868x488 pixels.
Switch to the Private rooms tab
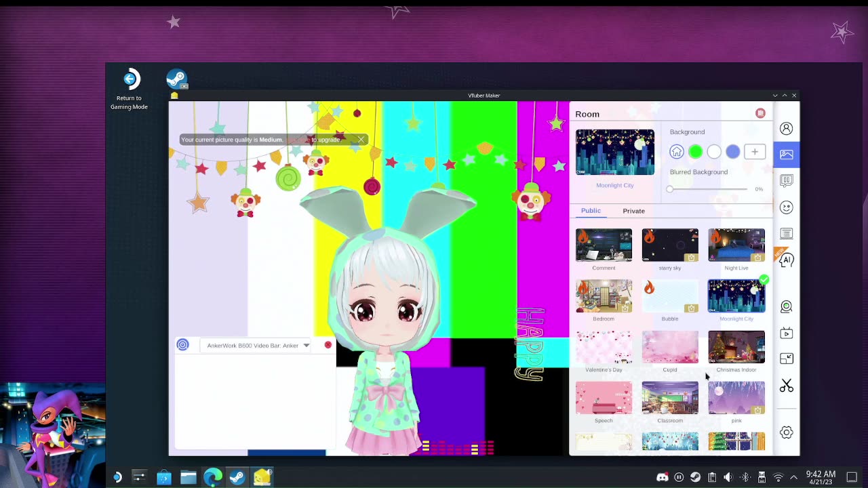pos(634,211)
